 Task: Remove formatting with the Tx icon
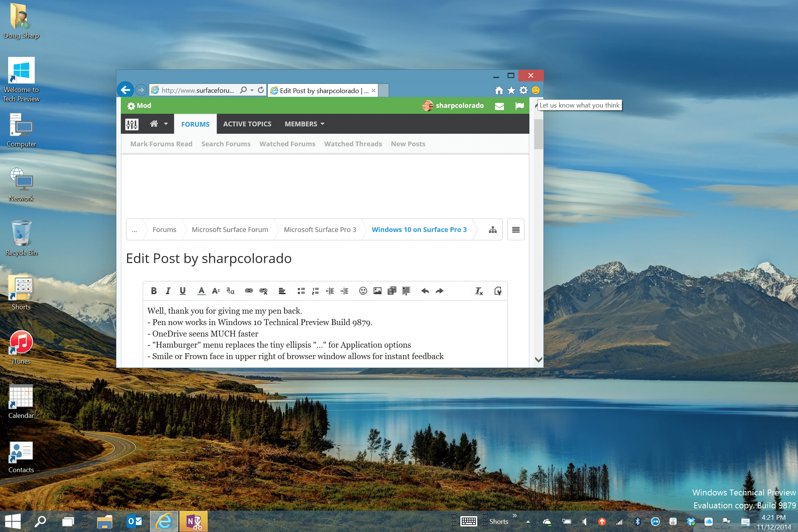[x=479, y=291]
